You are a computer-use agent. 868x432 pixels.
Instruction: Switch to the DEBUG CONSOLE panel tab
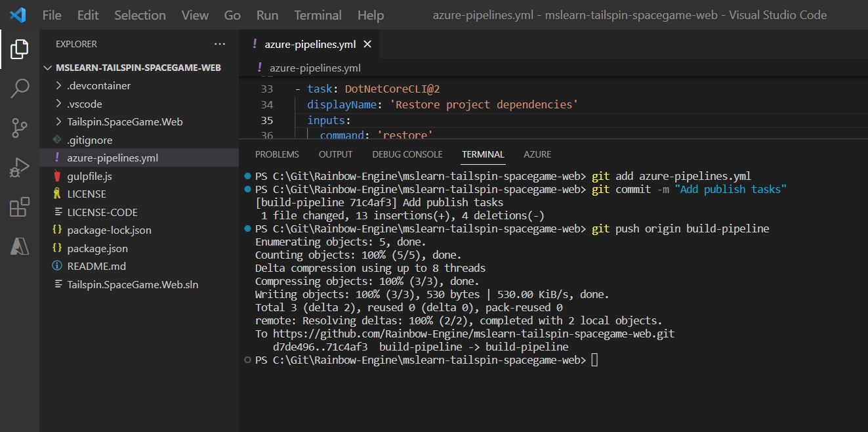point(407,154)
